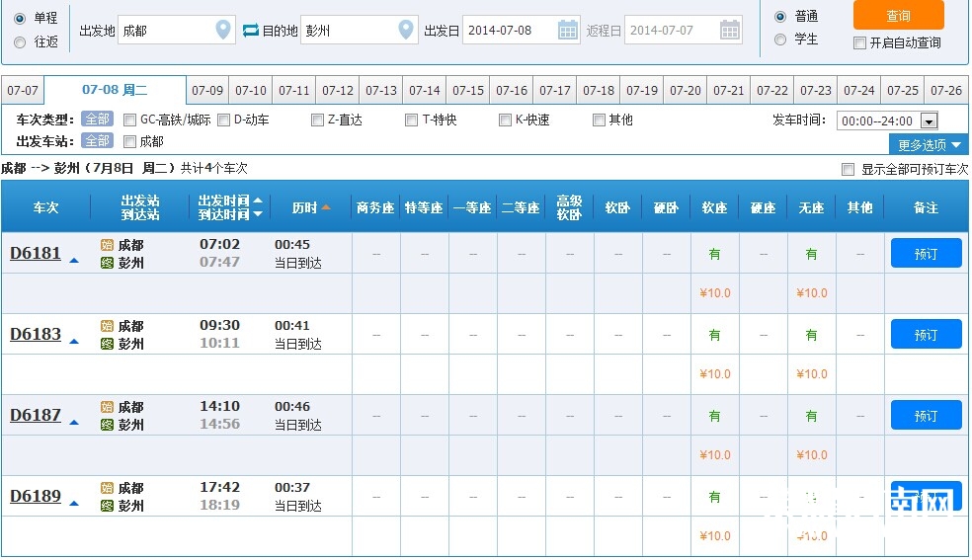Screen dimensions: 972x560
Task: Select the 学生 student radio button
Action: [780, 40]
